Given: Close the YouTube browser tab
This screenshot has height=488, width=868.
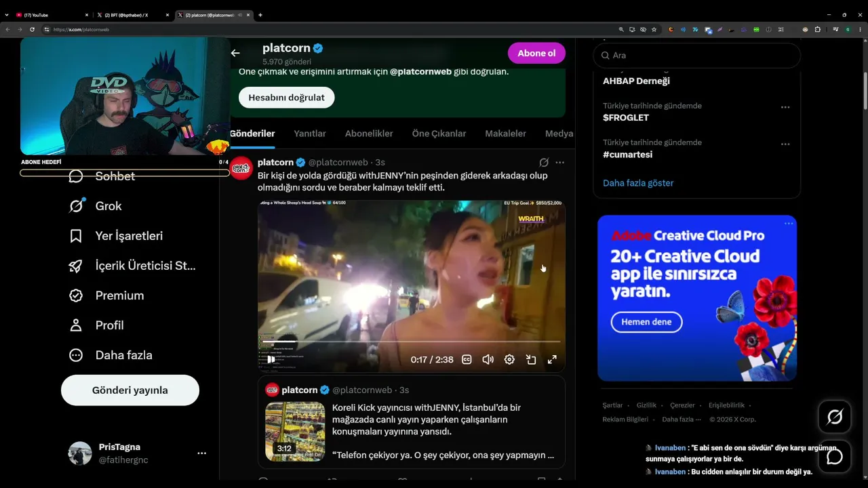Looking at the screenshot, I should (x=87, y=15).
